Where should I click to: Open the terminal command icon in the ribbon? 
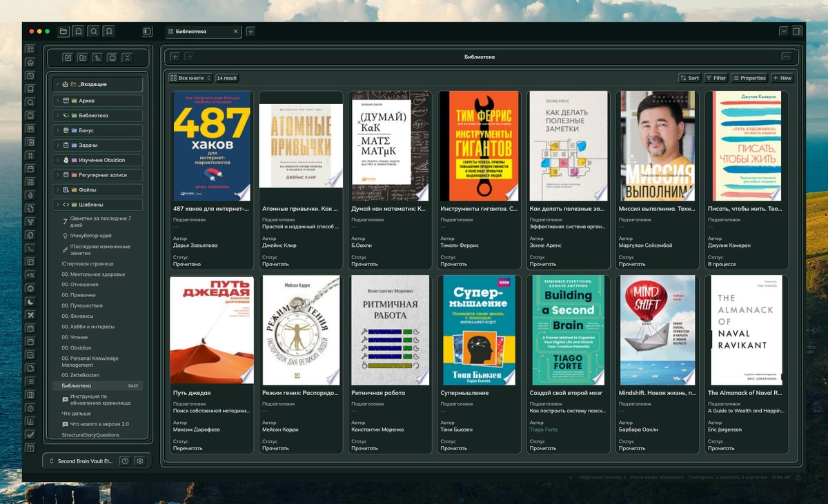coord(30,248)
